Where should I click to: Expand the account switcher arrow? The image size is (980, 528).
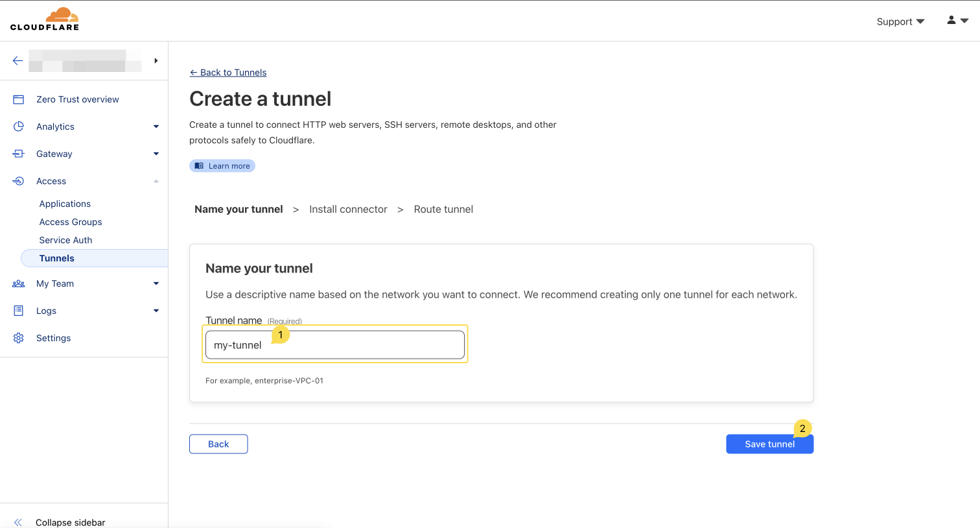[156, 60]
